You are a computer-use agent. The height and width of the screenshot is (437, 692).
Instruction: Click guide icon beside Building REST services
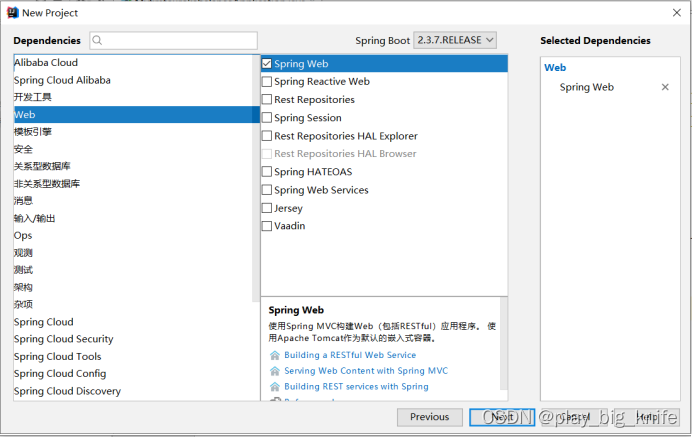coord(275,387)
